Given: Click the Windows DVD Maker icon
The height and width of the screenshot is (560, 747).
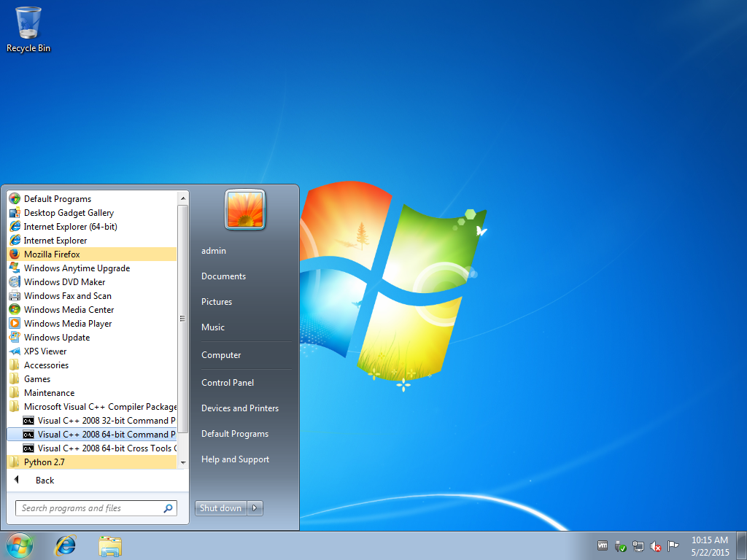Looking at the screenshot, I should pos(15,281).
